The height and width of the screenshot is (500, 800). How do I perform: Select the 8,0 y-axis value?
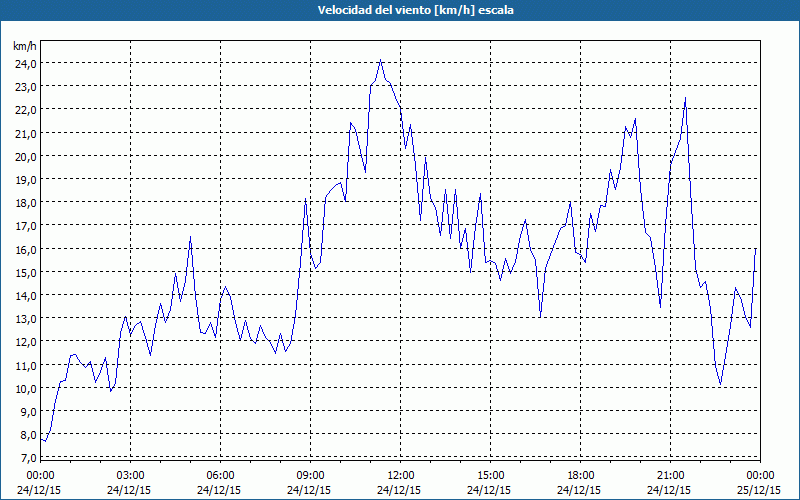point(28,435)
